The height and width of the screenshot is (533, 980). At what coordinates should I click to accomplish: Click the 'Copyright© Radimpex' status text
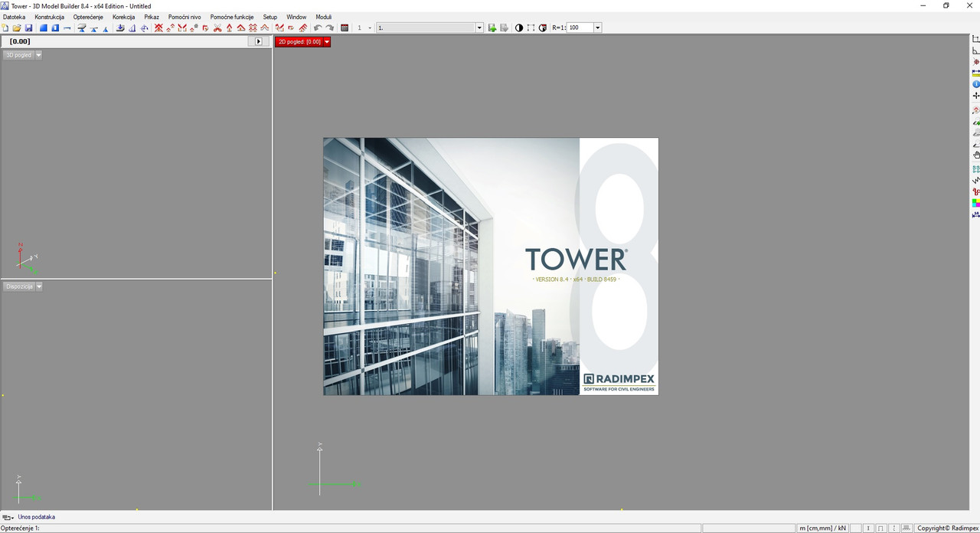pyautogui.click(x=948, y=528)
